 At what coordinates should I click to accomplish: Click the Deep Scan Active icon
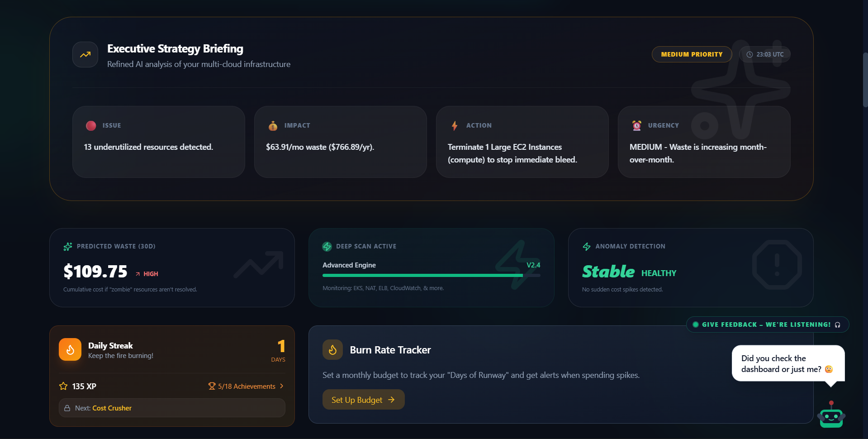pyautogui.click(x=327, y=247)
